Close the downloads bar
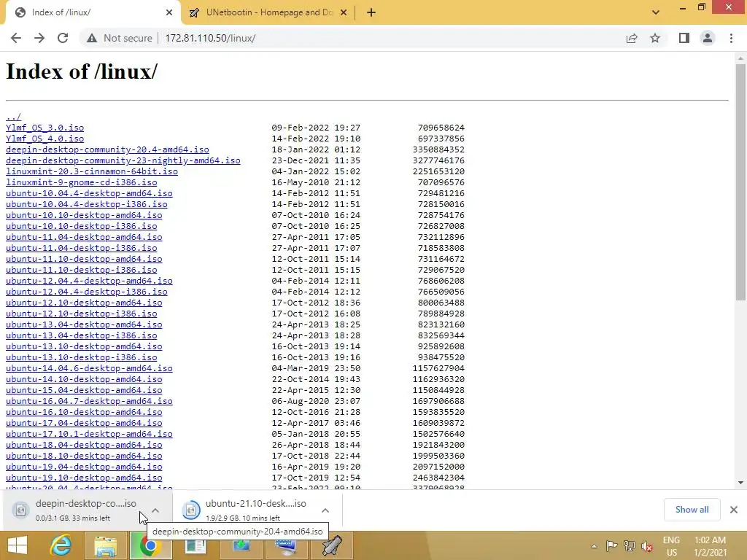Screen dimensions: 747x560 click(x=734, y=510)
